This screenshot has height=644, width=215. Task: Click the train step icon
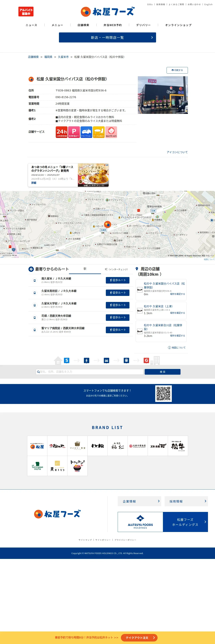(126, 360)
